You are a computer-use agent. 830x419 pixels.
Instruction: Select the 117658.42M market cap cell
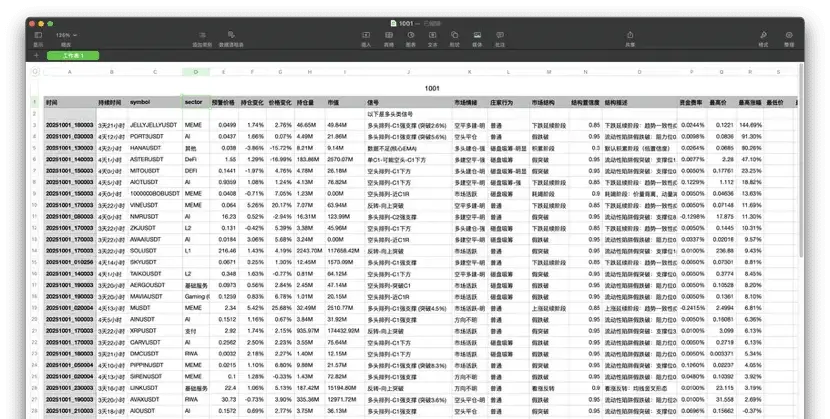[345, 251]
